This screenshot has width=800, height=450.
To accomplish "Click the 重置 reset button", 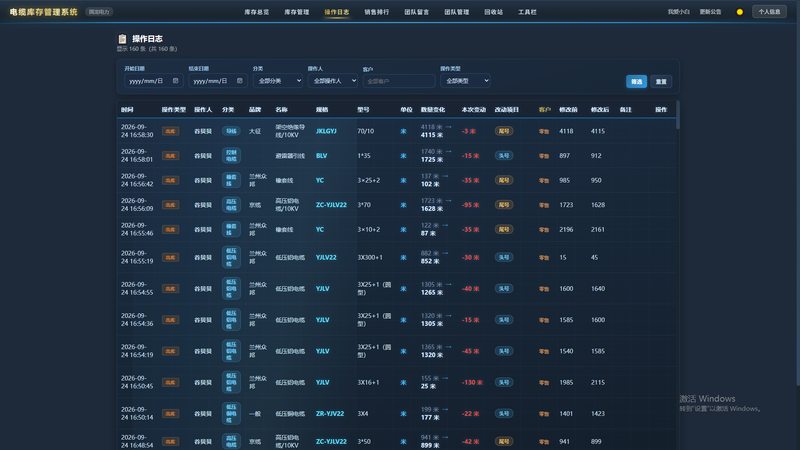I will click(x=661, y=82).
